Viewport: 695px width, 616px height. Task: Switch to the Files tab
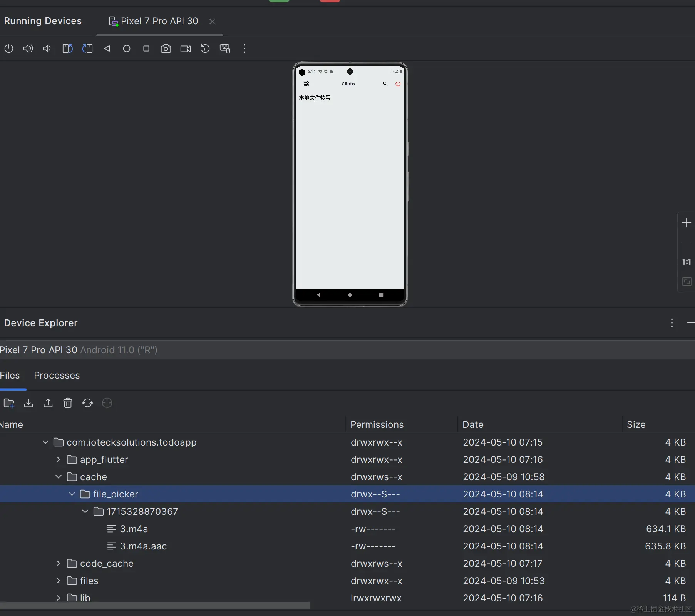point(10,376)
